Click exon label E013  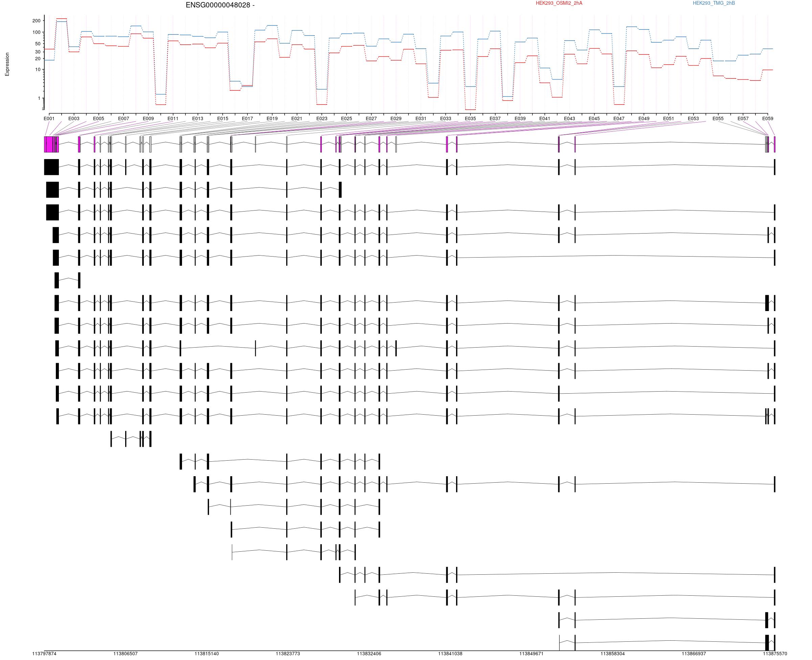click(x=198, y=118)
